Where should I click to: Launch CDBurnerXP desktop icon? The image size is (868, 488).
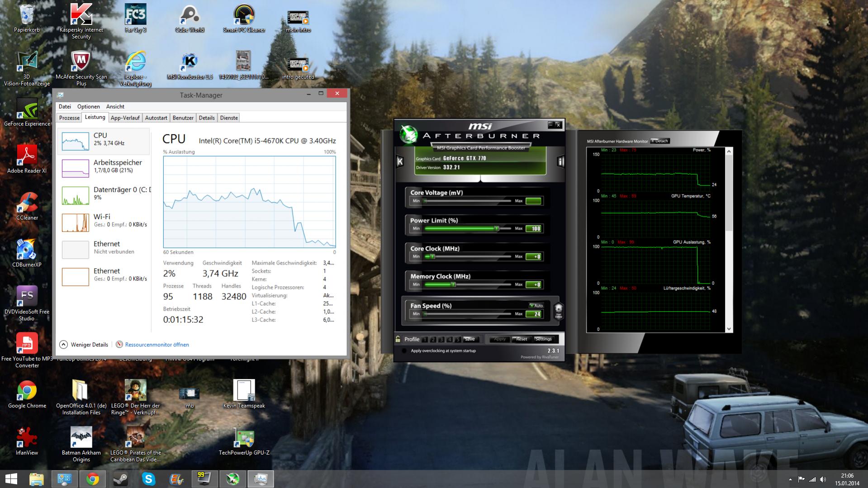(27, 254)
